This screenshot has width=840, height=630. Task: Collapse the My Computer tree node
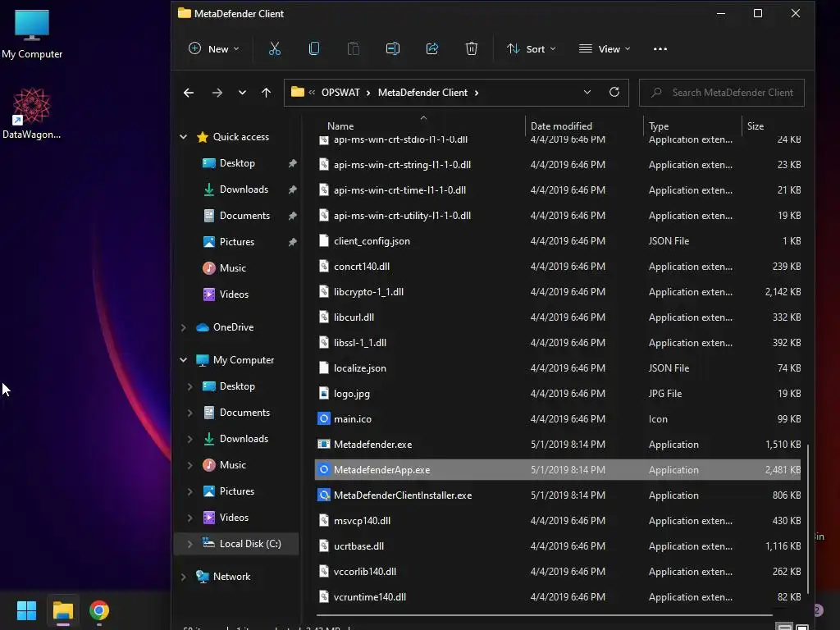183,360
